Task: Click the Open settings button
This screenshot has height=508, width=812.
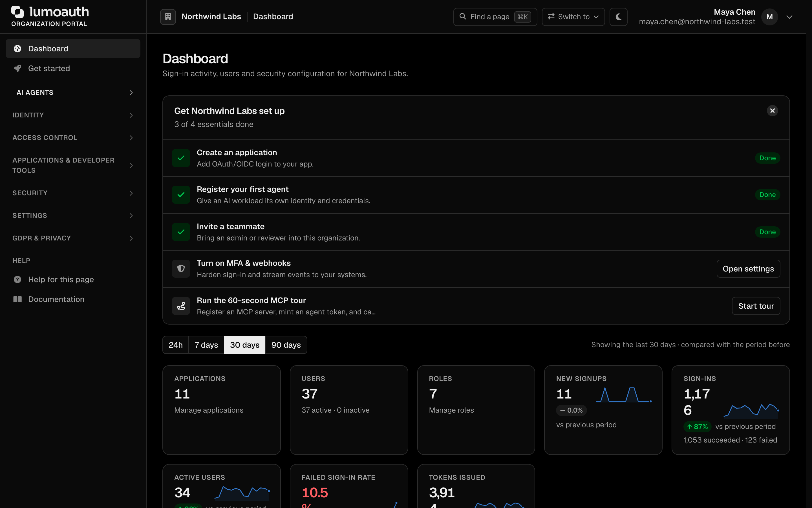Action: point(748,269)
